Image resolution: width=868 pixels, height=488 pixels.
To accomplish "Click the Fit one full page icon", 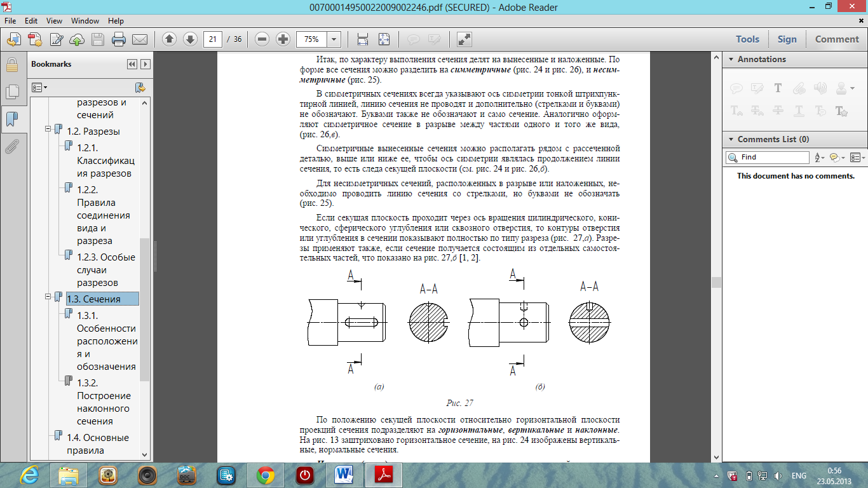I will (384, 39).
